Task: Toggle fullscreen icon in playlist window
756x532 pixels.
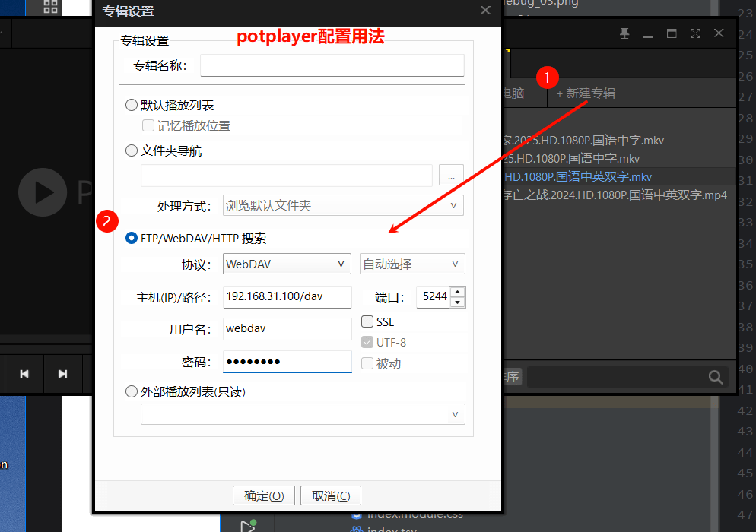Action: pos(695,33)
